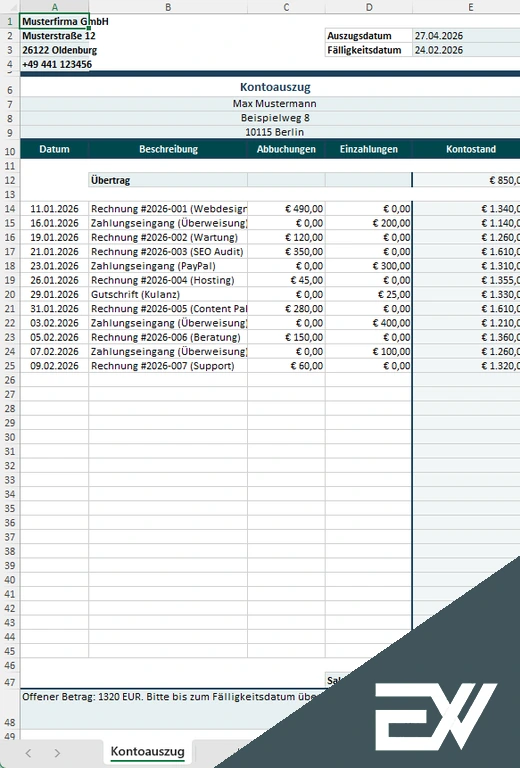Select column A header

[54, 7]
